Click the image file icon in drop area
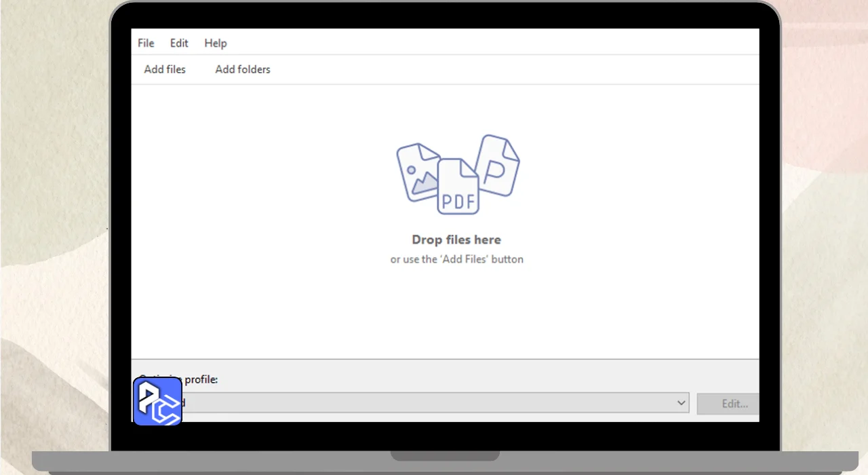868x475 pixels. [418, 172]
